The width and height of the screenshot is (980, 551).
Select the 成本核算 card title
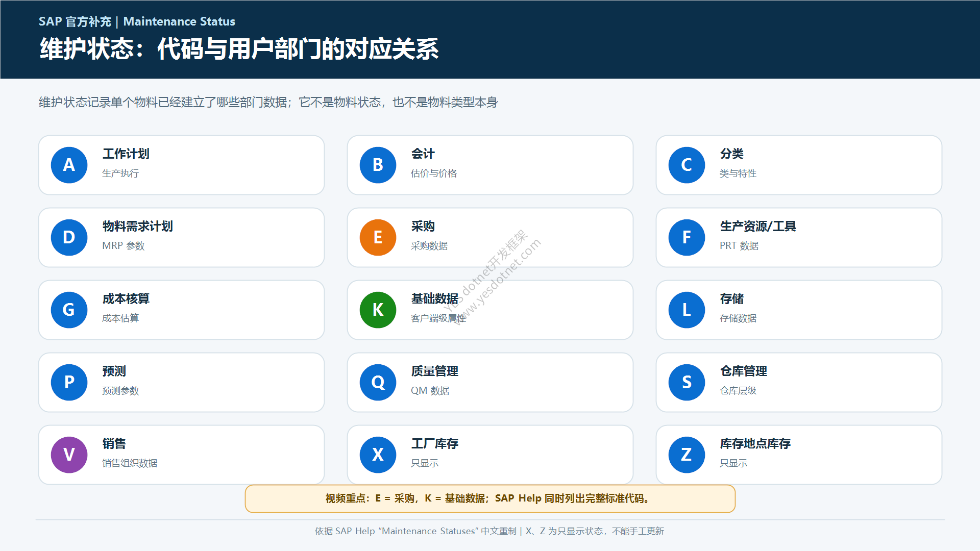(126, 298)
